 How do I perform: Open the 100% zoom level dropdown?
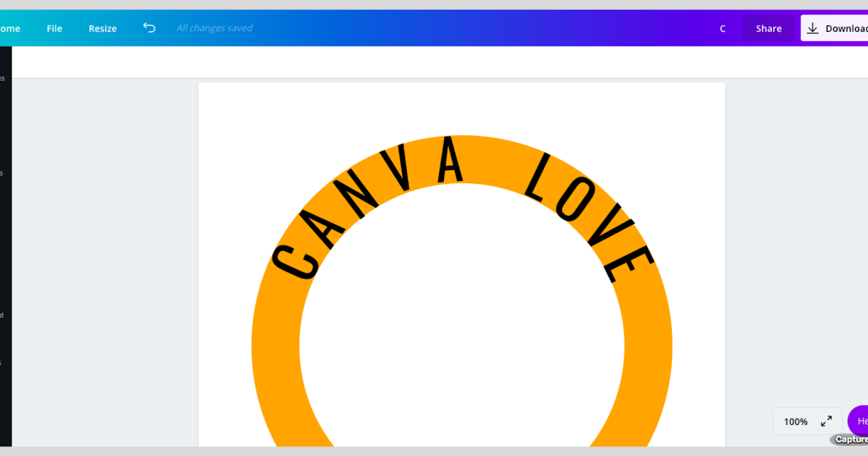click(796, 421)
